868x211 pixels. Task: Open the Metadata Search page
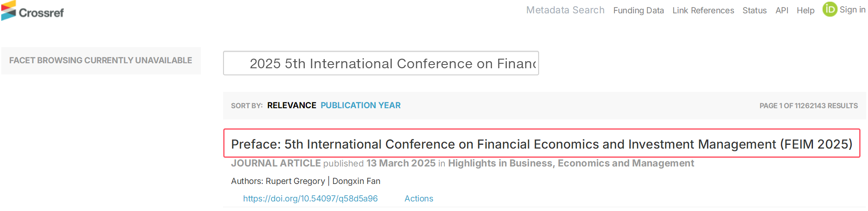[565, 10]
